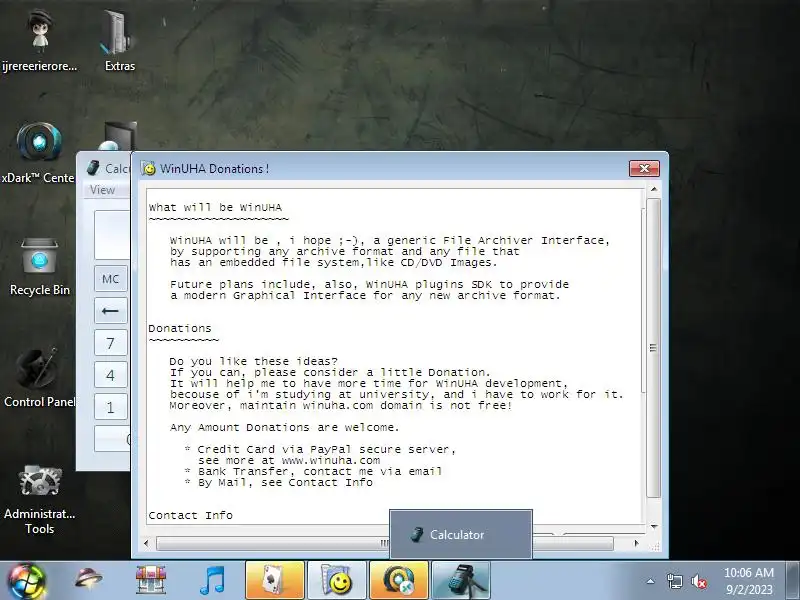Screen dimensions: 800x600
Task: Select the Calculator thumbnail preview popup
Action: click(461, 534)
